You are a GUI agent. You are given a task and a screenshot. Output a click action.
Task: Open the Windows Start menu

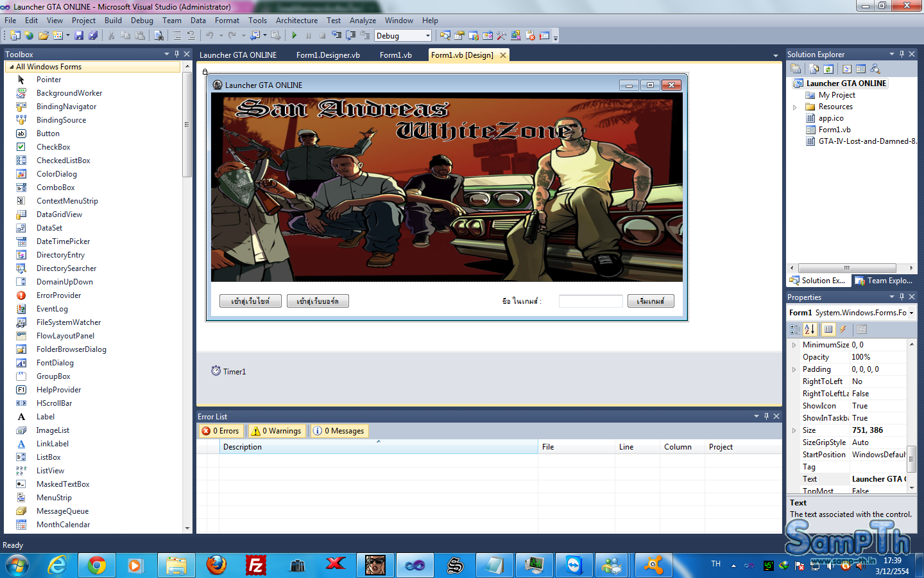17,565
